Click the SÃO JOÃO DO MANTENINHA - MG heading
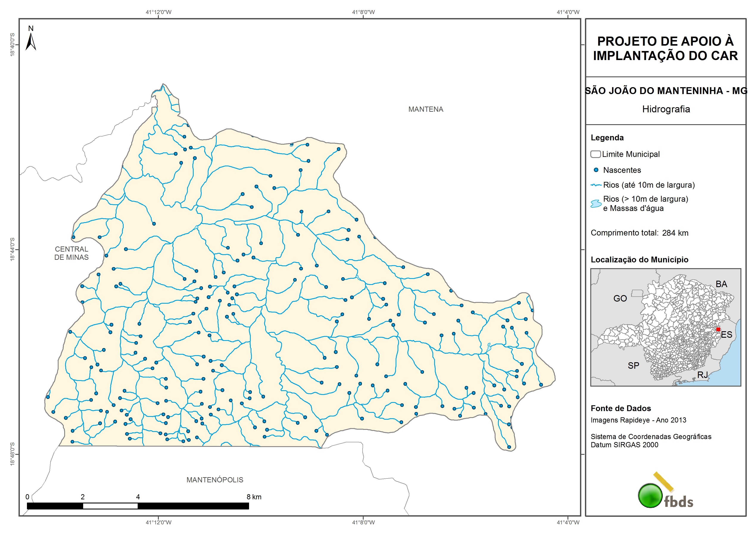The image size is (756, 534). tap(666, 91)
